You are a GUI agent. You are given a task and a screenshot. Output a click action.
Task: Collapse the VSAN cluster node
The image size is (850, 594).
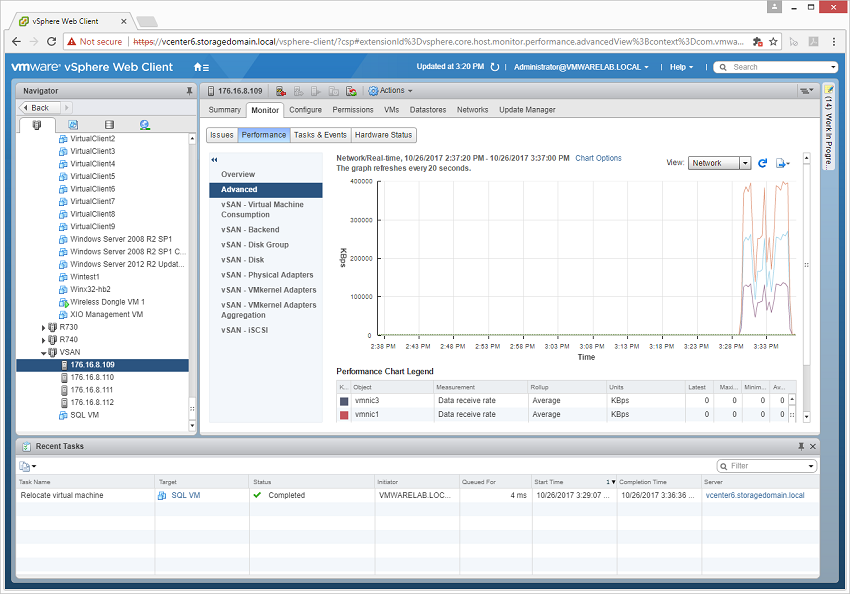point(43,353)
